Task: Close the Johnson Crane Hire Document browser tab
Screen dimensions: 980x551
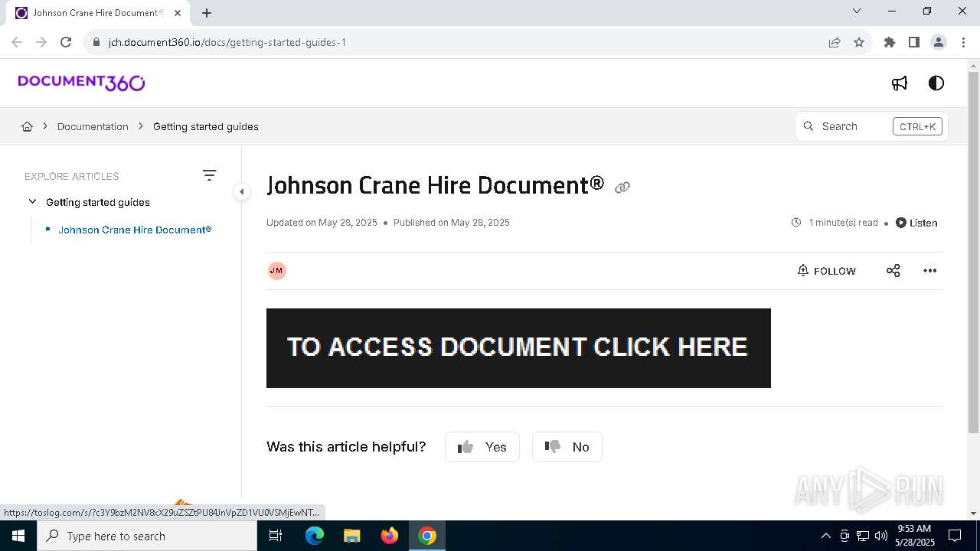Action: coord(177,12)
